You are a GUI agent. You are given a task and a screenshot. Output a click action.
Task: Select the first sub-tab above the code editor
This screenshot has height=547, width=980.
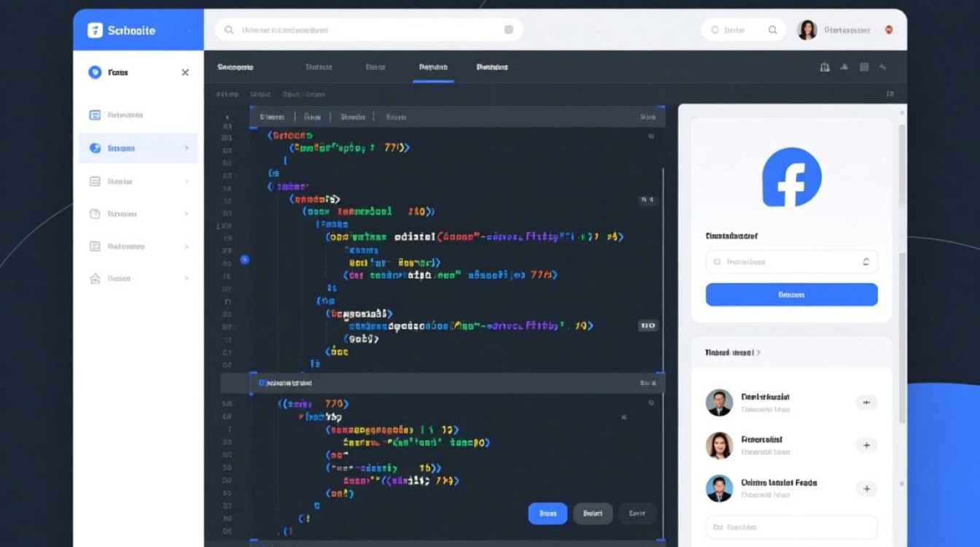[x=273, y=117]
